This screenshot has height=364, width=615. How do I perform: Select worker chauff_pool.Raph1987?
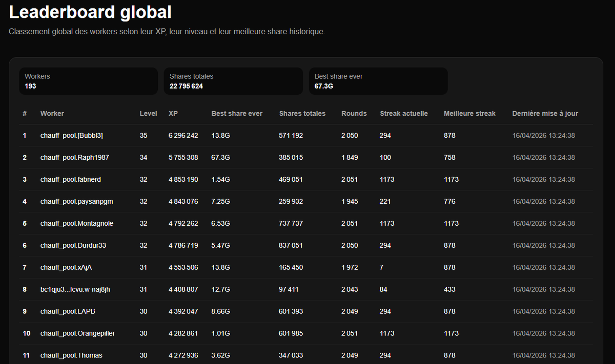(75, 158)
